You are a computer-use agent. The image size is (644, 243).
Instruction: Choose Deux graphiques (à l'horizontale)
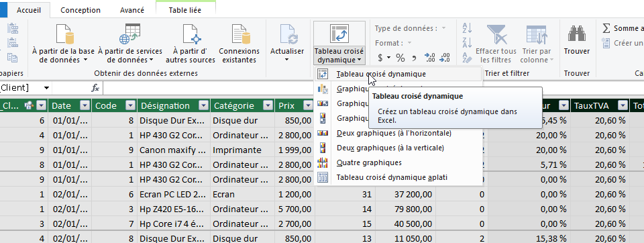(x=394, y=133)
